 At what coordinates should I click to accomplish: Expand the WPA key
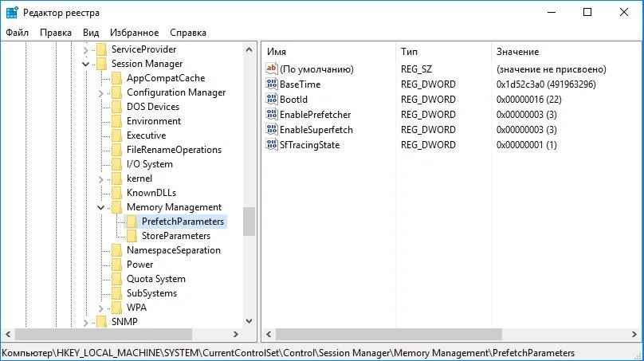click(101, 308)
